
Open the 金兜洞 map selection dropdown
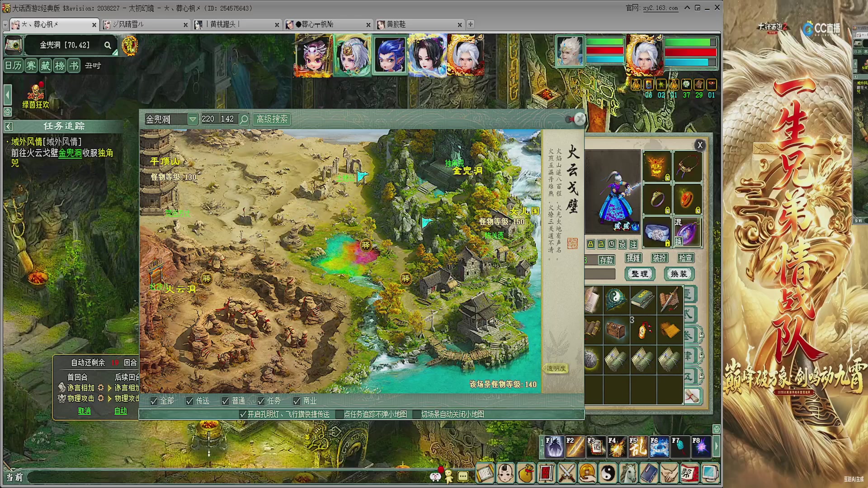pyautogui.click(x=193, y=119)
